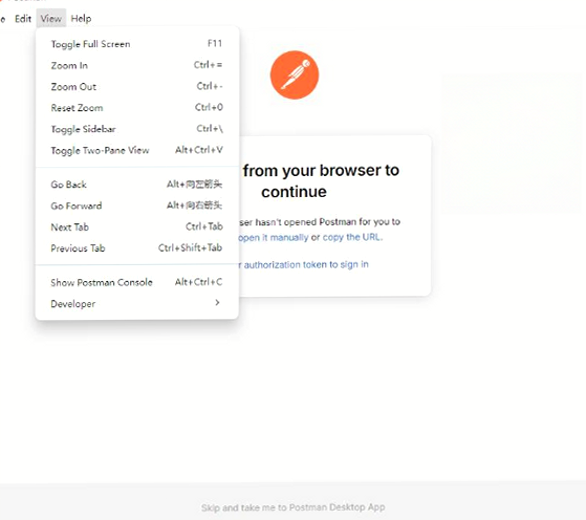
Task: Choose Zoom In from the menu
Action: [x=137, y=65]
